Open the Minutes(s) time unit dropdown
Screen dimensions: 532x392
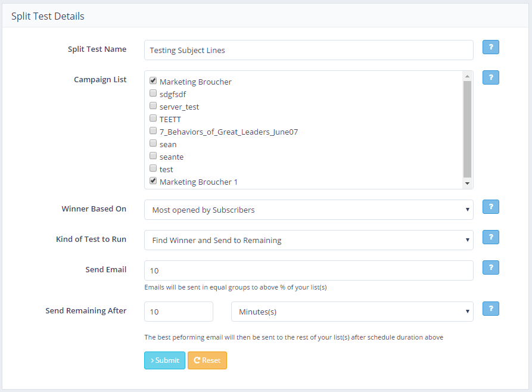pyautogui.click(x=351, y=312)
